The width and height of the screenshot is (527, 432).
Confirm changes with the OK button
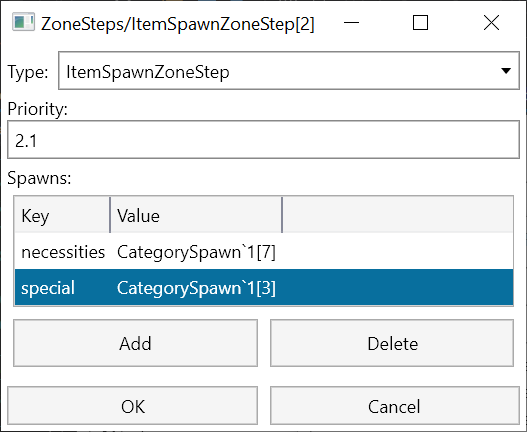[x=133, y=406]
